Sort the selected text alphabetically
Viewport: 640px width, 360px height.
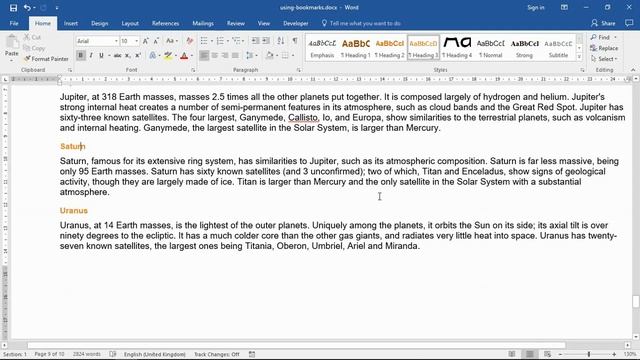[x=281, y=41]
